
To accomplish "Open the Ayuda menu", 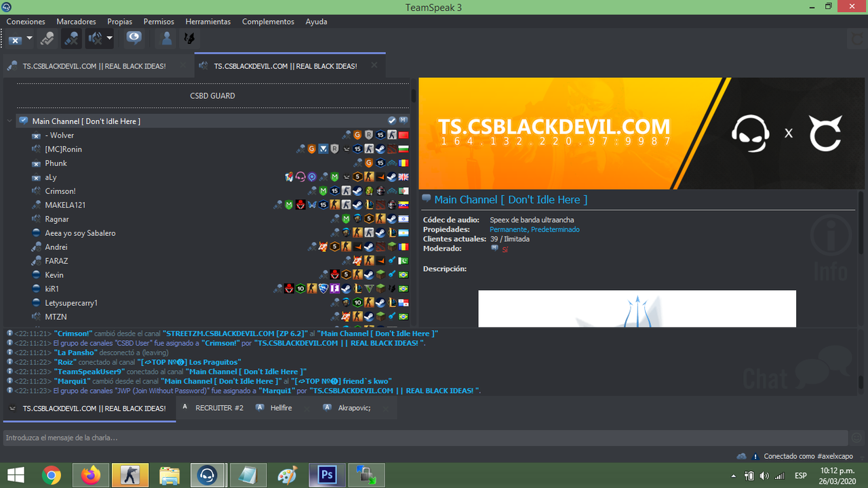I will (316, 22).
